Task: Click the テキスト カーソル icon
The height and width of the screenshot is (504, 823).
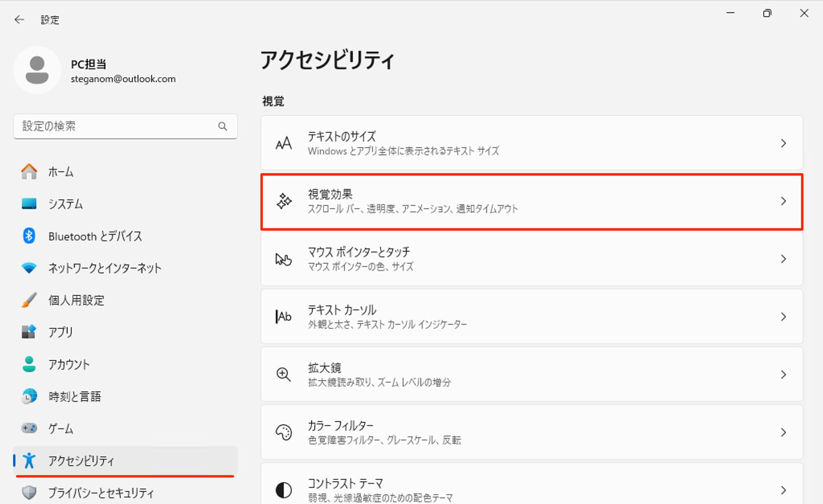Action: point(283,317)
